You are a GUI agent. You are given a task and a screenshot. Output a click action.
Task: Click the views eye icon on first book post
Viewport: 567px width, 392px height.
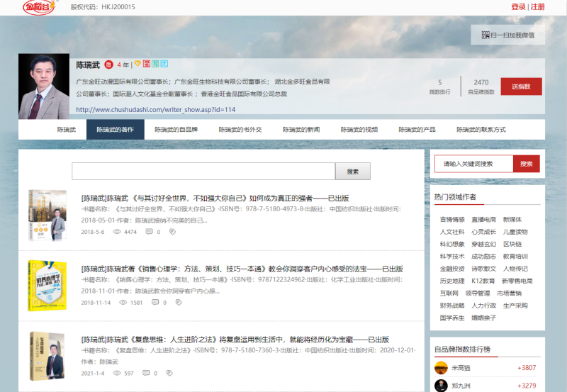(118, 232)
